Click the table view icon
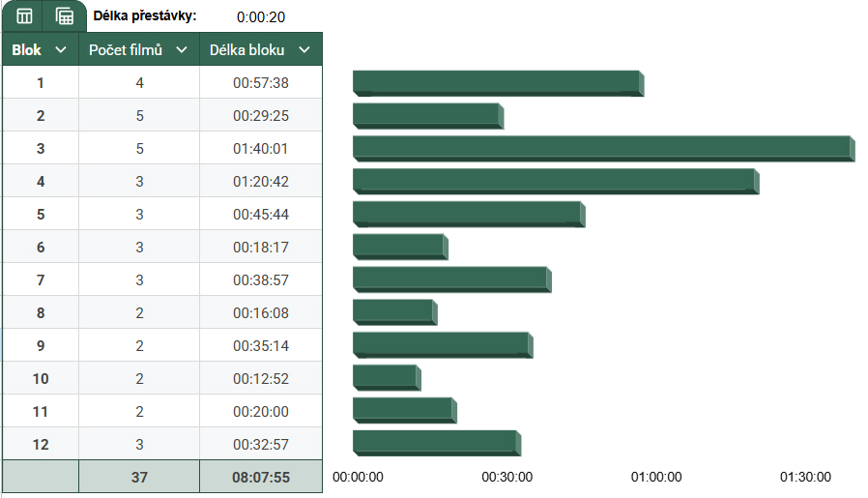The width and height of the screenshot is (868, 498). [x=24, y=16]
